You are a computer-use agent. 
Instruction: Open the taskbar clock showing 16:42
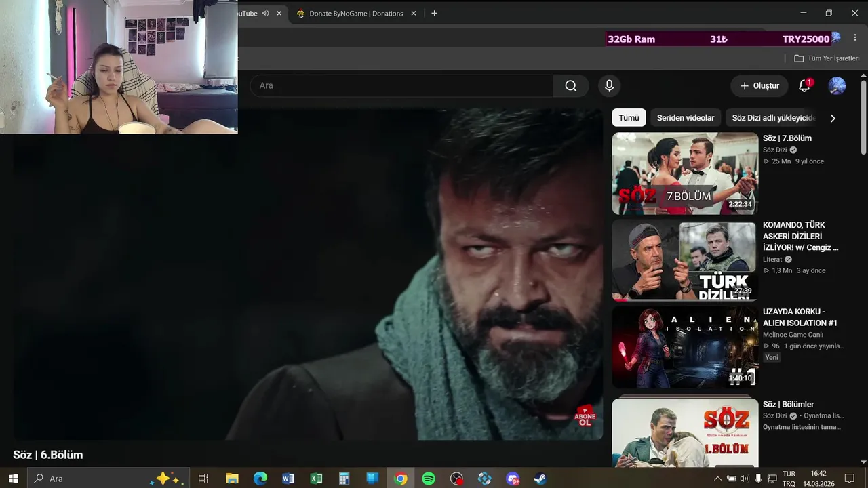[818, 479]
